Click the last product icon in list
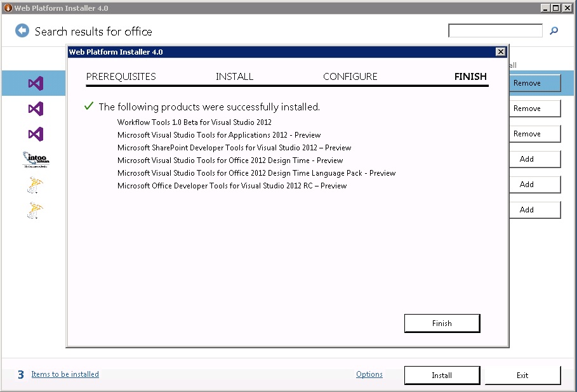 tap(36, 210)
